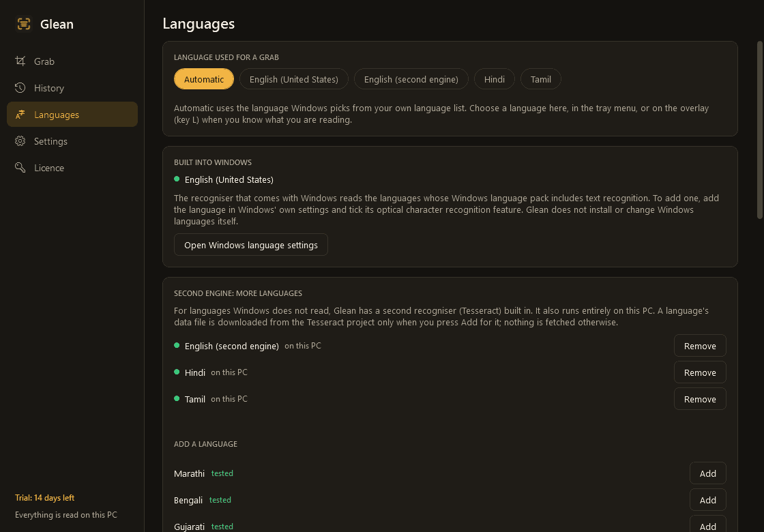
Task: Add the Bengali language
Action: [708, 500]
